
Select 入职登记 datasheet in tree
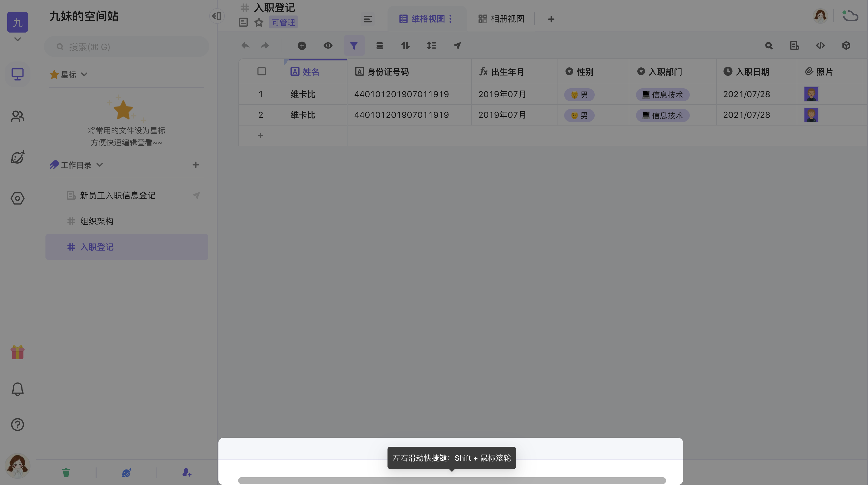click(x=127, y=247)
